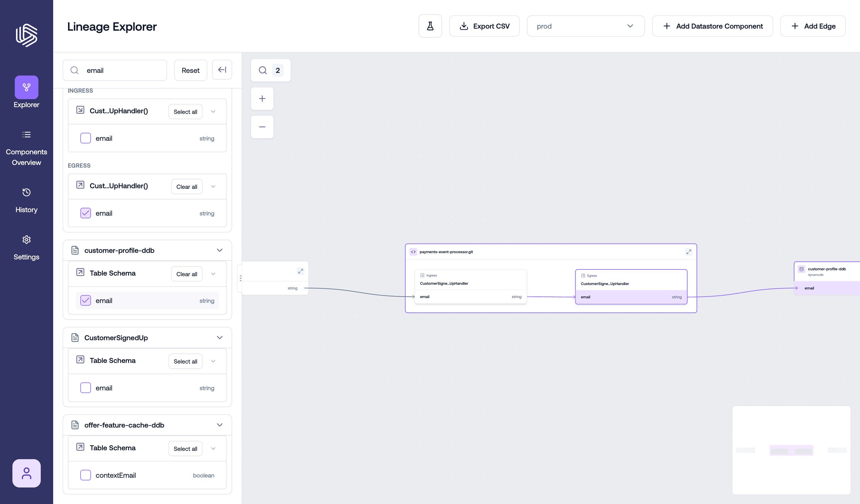Collapse Ingress Cust...UpHandler() chevron
This screenshot has height=504, width=860.
213,112
